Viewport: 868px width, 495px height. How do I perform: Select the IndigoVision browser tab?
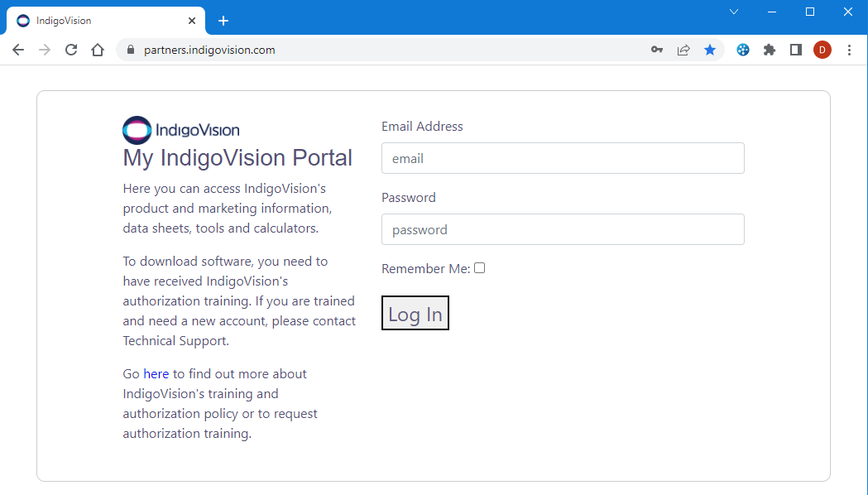99,20
